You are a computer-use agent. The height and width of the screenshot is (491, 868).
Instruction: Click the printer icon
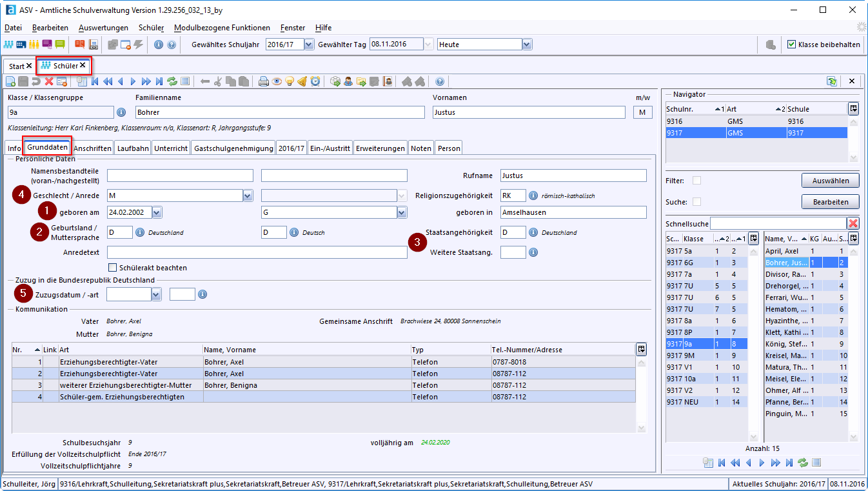[263, 81]
